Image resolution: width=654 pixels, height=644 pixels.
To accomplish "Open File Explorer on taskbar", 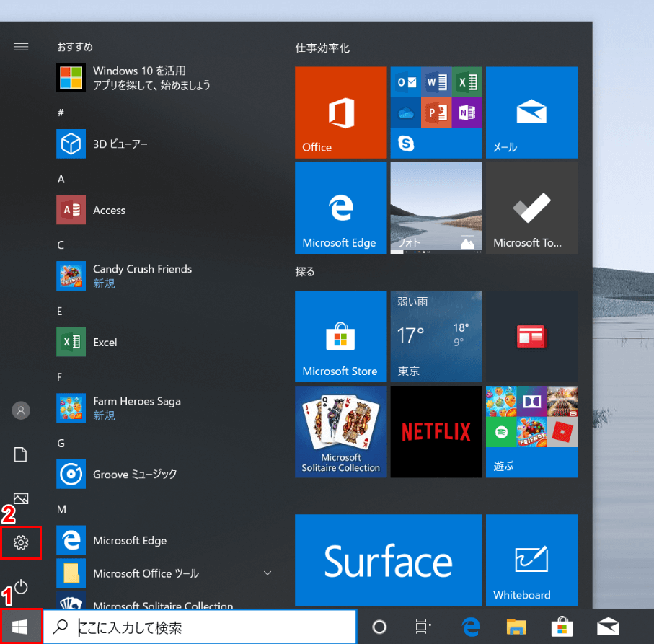I will [516, 627].
